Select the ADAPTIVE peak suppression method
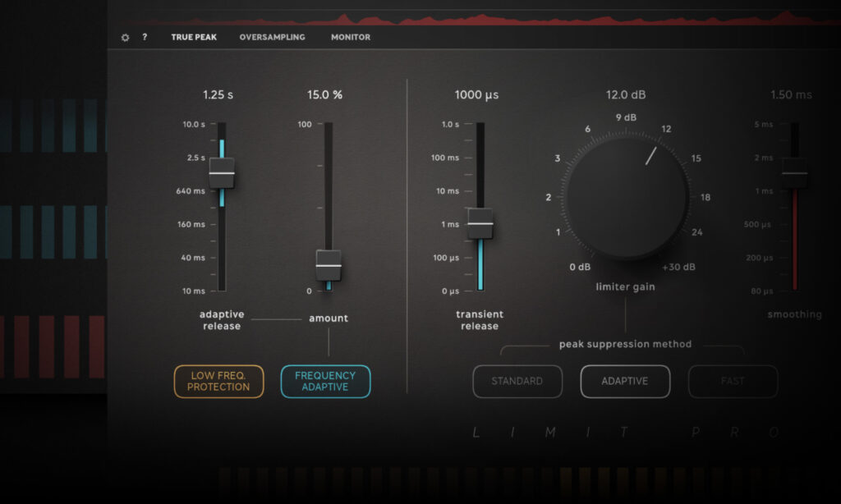The width and height of the screenshot is (841, 504). [625, 381]
